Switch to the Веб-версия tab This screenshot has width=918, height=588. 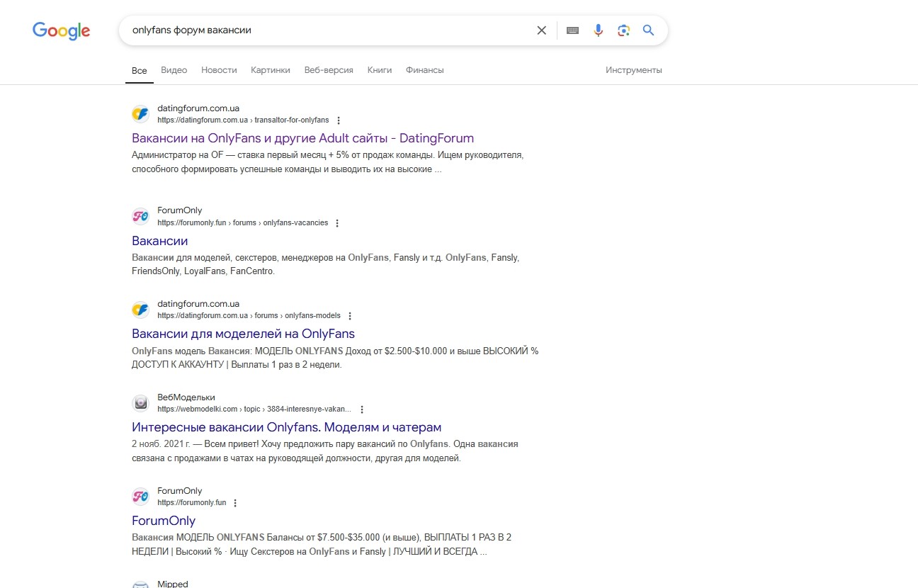tap(329, 70)
